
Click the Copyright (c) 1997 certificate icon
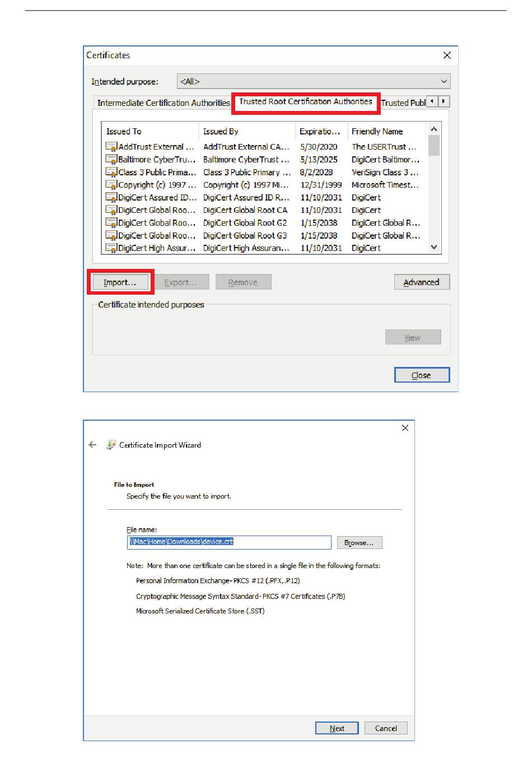[x=111, y=185]
